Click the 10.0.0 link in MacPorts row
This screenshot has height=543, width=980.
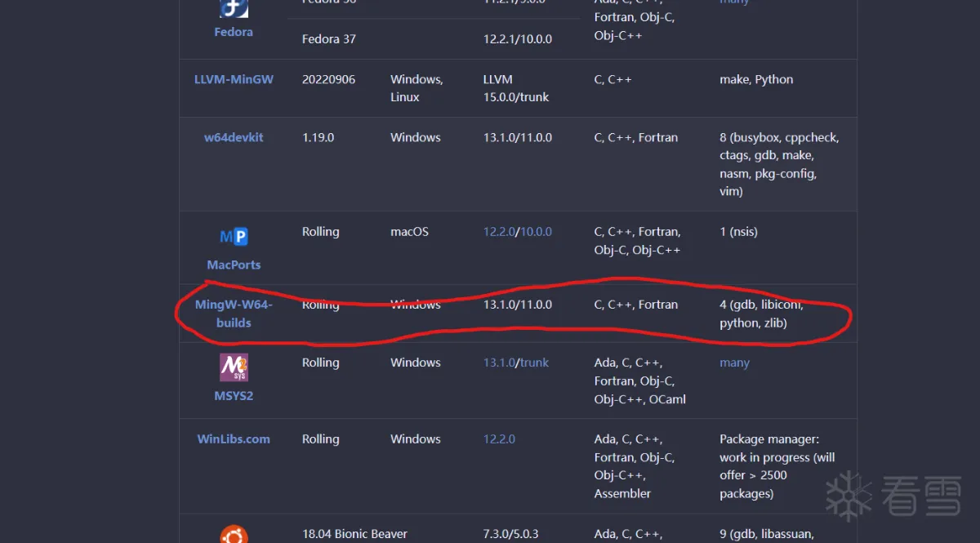(536, 232)
